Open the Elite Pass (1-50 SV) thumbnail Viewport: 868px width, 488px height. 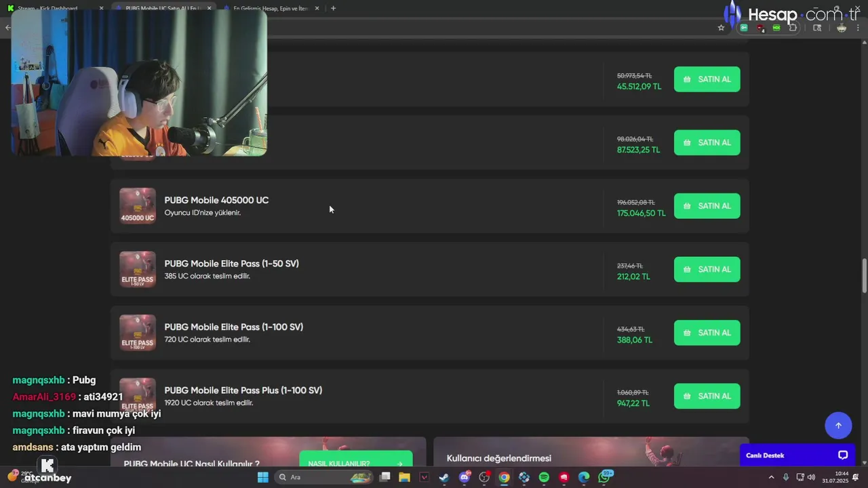click(138, 269)
